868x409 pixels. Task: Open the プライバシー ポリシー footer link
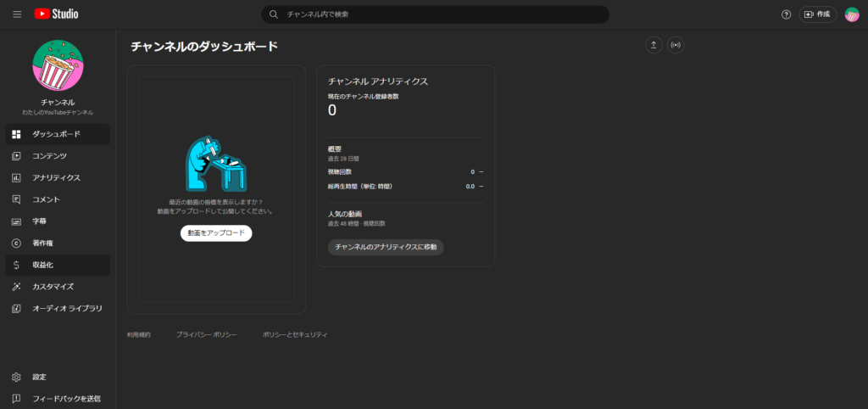click(x=206, y=335)
